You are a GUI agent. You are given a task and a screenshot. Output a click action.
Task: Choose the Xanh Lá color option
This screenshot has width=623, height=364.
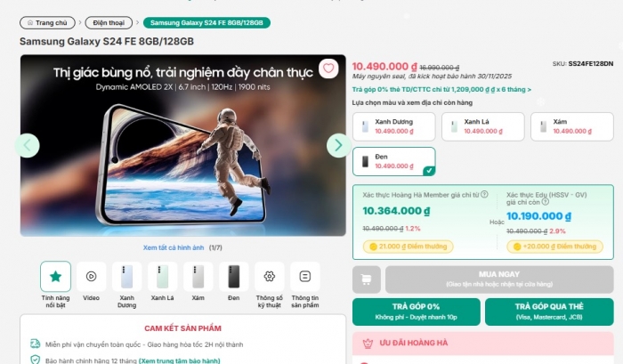click(x=482, y=126)
